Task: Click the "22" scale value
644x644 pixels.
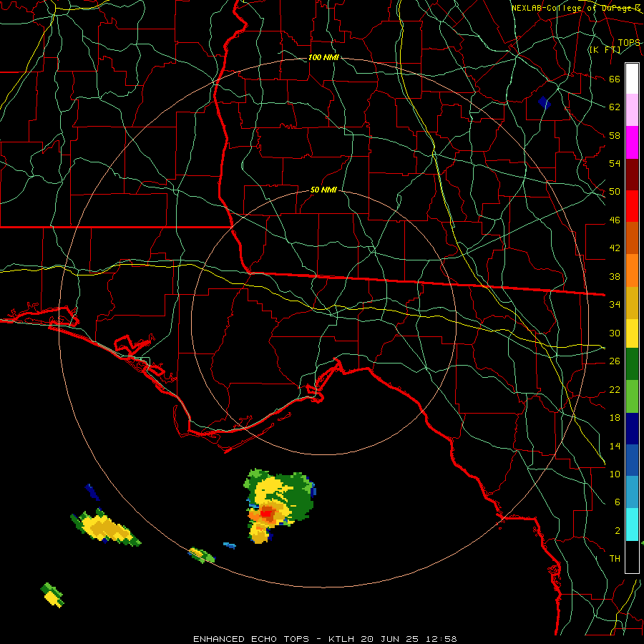Action: click(x=615, y=389)
